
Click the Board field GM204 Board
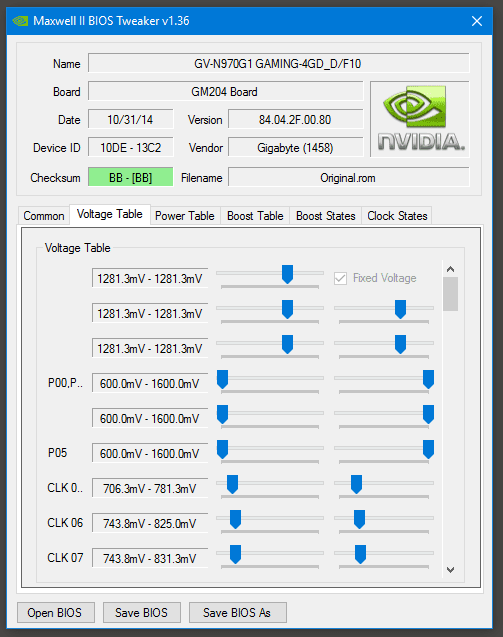(225, 91)
